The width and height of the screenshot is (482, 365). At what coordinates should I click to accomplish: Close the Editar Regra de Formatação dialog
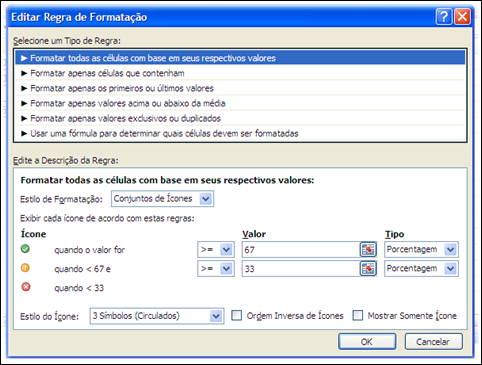pos(462,16)
